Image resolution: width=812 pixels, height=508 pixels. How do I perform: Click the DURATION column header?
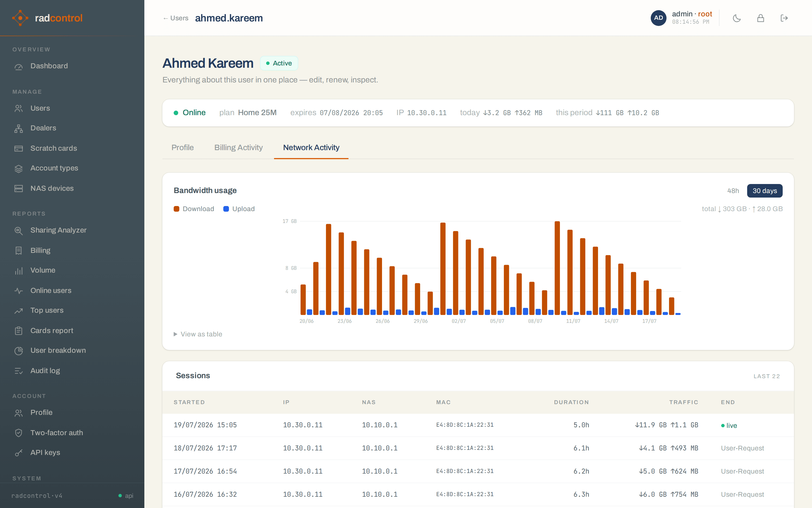571,402
